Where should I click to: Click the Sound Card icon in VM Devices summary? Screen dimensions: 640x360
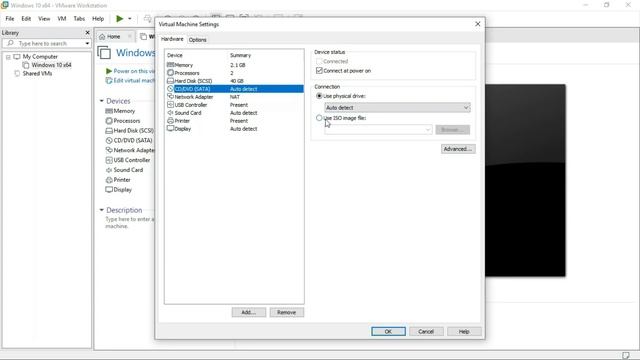109,170
